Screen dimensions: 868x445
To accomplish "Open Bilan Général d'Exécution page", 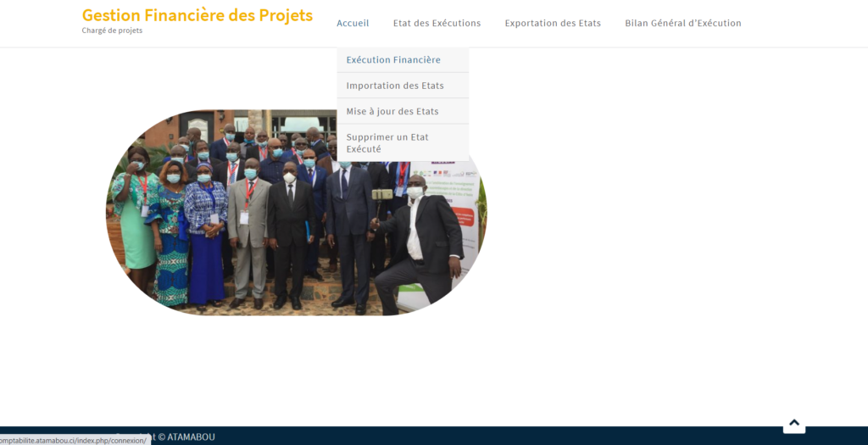I will [x=682, y=24].
